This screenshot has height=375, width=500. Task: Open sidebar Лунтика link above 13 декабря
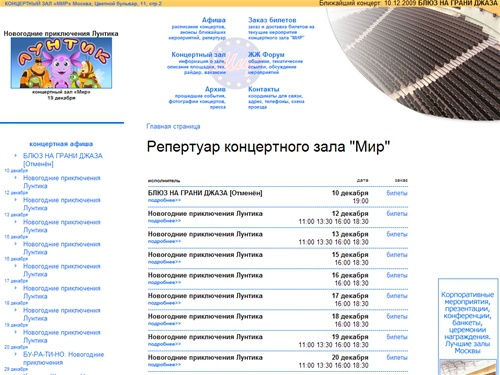point(62,204)
